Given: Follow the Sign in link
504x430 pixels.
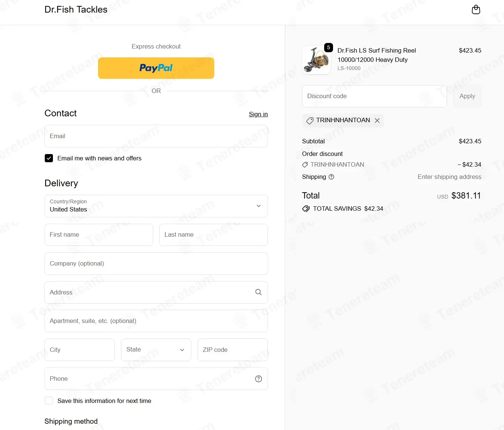Looking at the screenshot, I should point(258,114).
